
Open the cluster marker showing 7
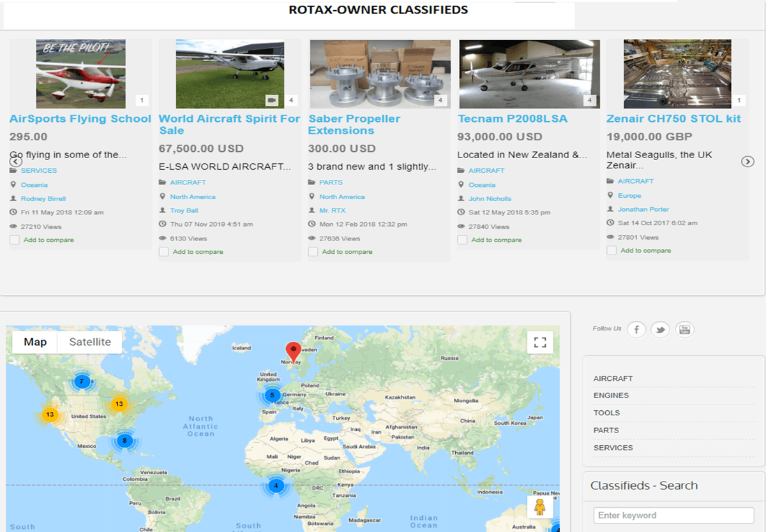(81, 381)
